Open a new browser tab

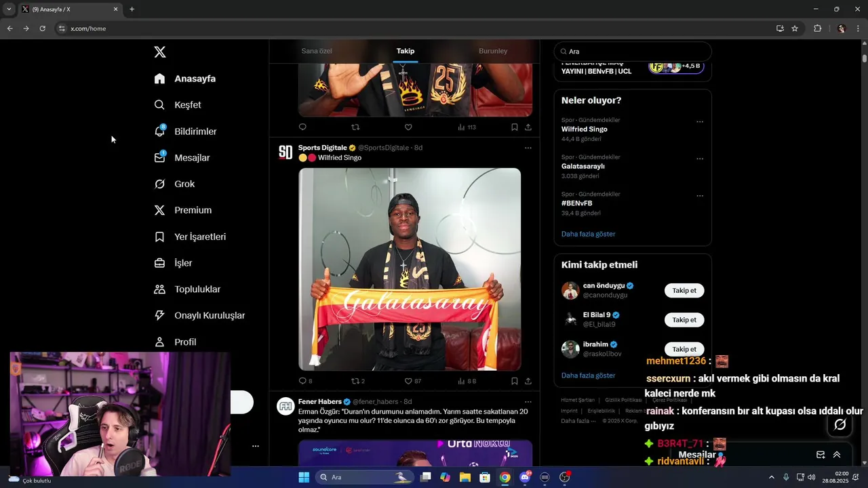click(x=132, y=9)
